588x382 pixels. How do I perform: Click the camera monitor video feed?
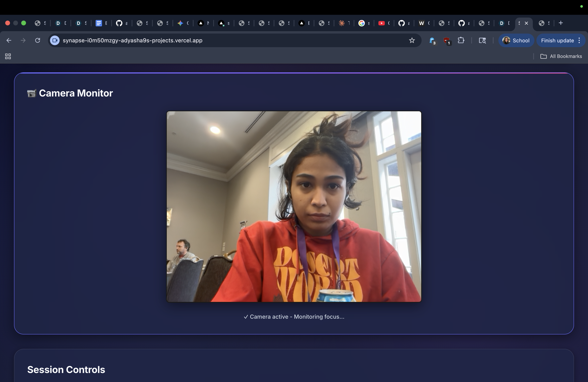(x=294, y=207)
